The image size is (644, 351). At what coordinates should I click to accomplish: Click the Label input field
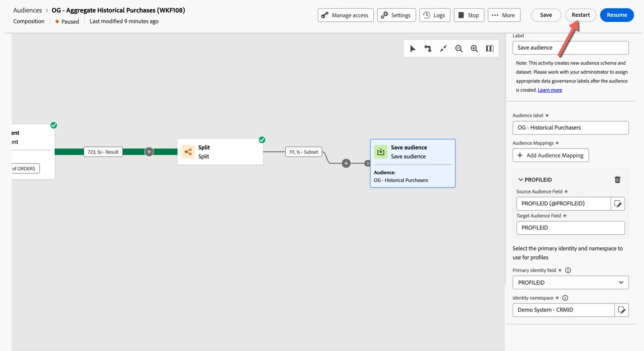570,48
